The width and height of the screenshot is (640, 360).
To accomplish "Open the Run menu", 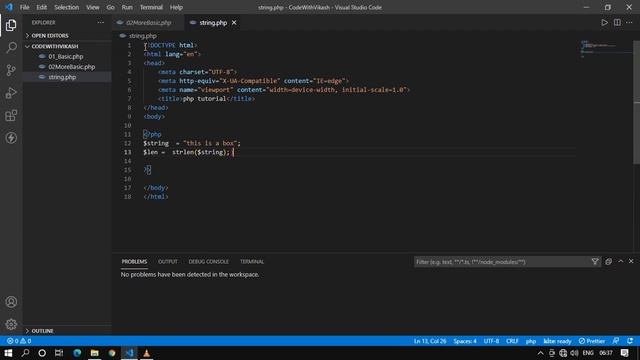I will pos(127,7).
